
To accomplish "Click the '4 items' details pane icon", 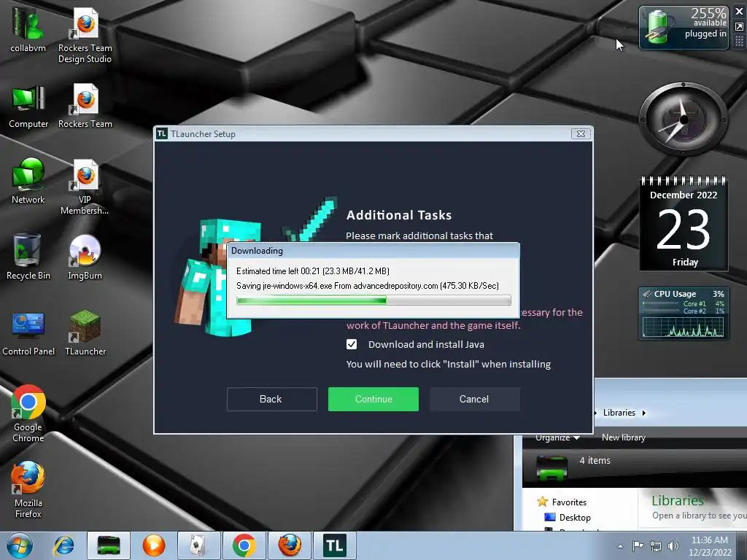I will 551,467.
